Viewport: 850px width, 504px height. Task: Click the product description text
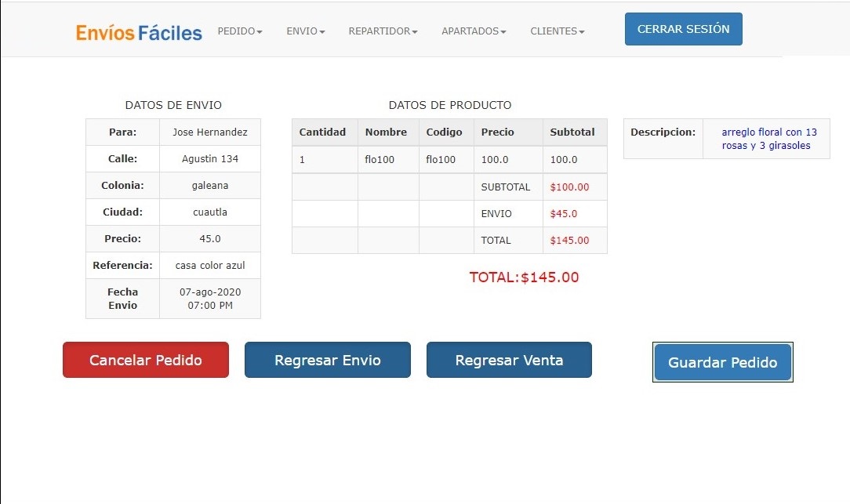[765, 139]
